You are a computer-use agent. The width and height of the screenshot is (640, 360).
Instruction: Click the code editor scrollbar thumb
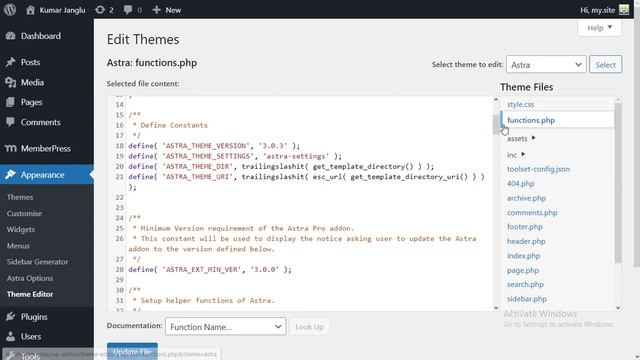point(496,124)
